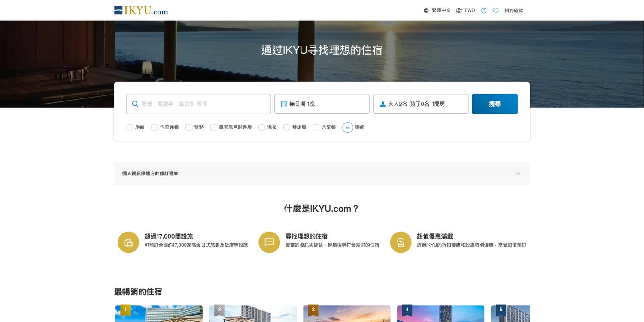
Task: Click the magnifier icon in search field
Action: click(135, 104)
